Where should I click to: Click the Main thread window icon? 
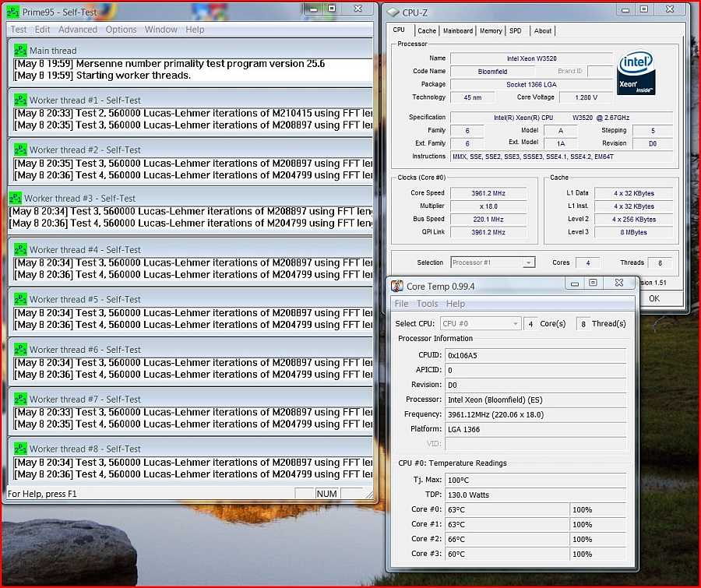click(x=20, y=50)
